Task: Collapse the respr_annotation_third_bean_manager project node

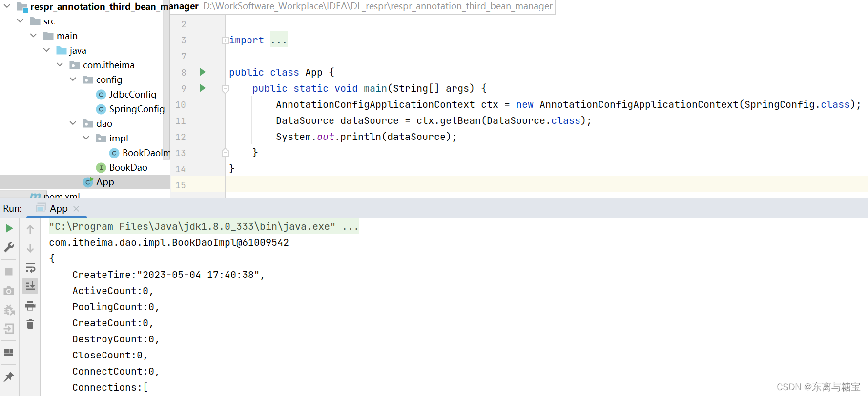Action: coord(7,6)
